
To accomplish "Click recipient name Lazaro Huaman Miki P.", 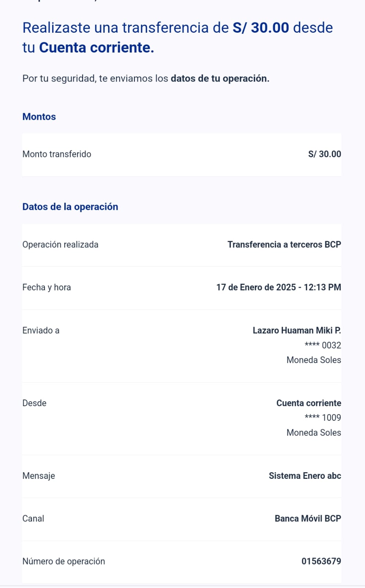I will 297,330.
